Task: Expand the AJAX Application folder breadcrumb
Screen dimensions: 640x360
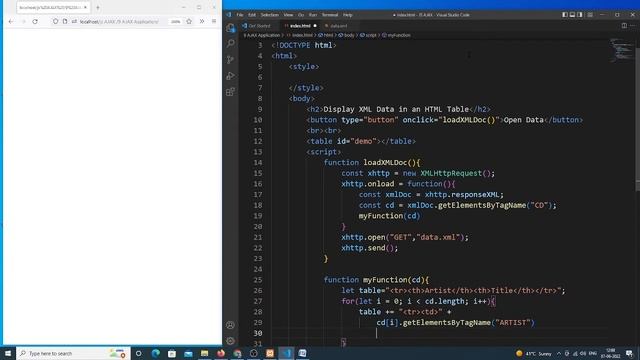Action: tap(262, 35)
